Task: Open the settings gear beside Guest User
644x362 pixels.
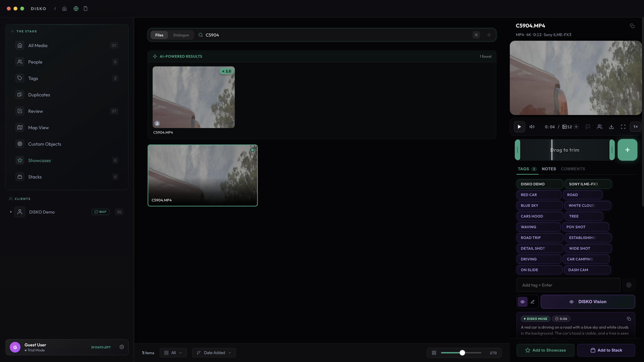Action: [x=122, y=347]
